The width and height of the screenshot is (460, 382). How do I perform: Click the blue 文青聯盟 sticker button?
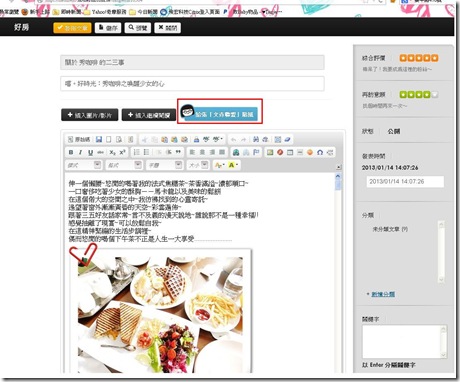220,113
